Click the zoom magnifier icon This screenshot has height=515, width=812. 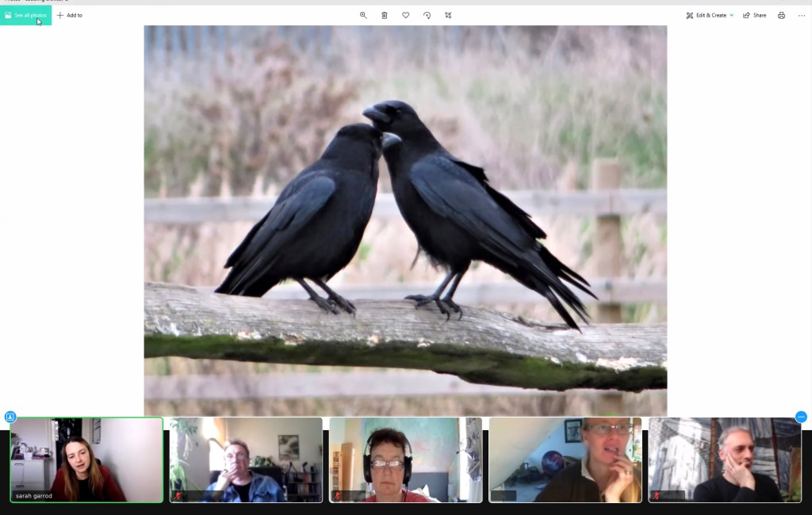(x=363, y=15)
